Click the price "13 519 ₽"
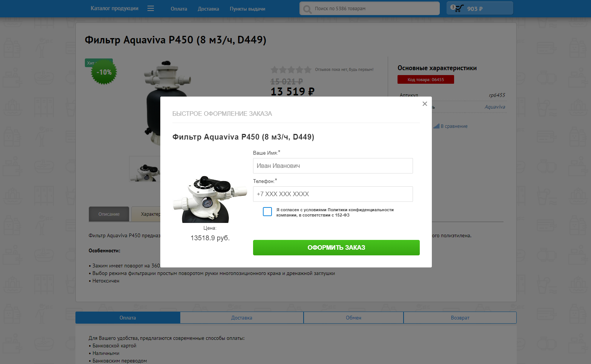This screenshot has height=364, width=591. point(293,92)
